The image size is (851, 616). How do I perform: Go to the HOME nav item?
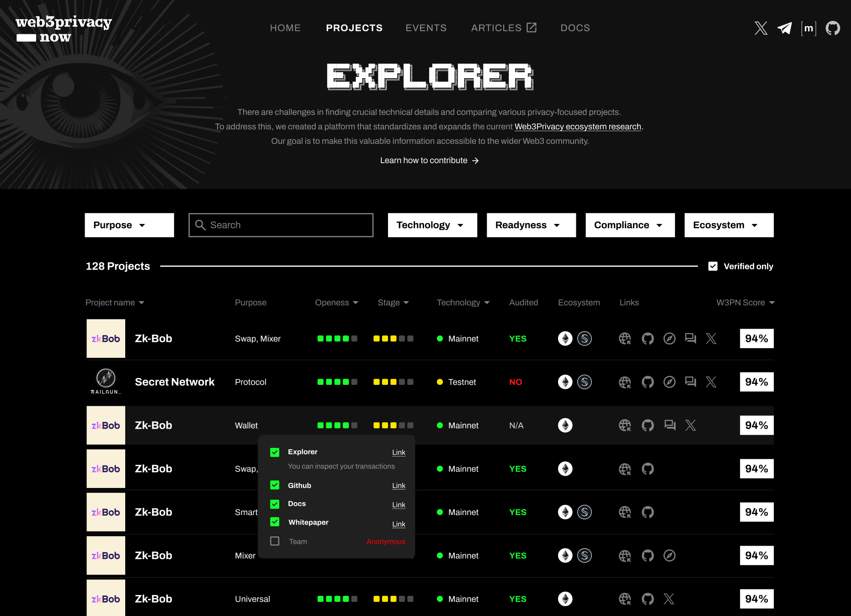285,28
